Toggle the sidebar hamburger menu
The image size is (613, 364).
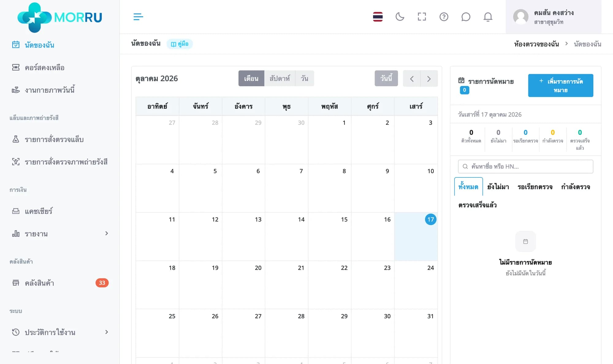pos(138,17)
